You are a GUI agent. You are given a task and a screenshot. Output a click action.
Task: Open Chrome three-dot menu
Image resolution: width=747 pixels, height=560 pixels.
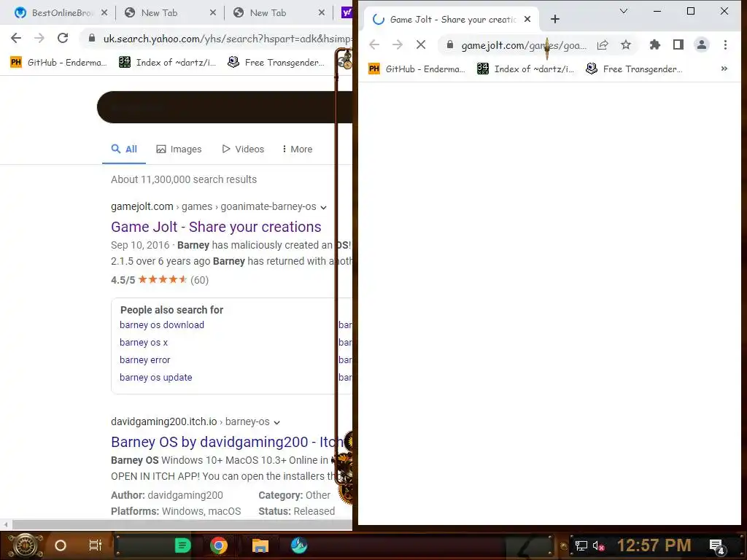click(725, 44)
